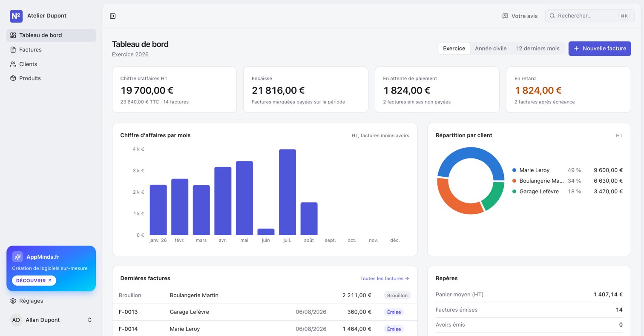Open Réglages in the sidebar
The width and height of the screenshot is (644, 336).
51,301
